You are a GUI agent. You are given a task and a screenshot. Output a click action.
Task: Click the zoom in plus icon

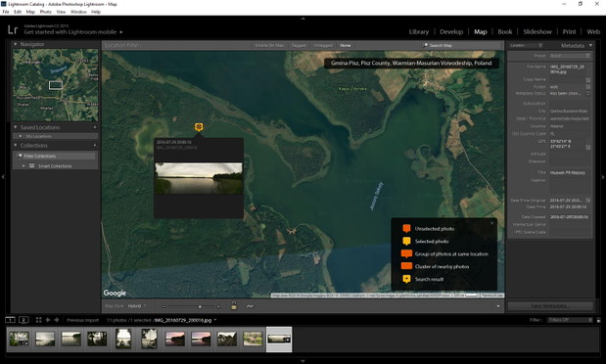click(218, 306)
